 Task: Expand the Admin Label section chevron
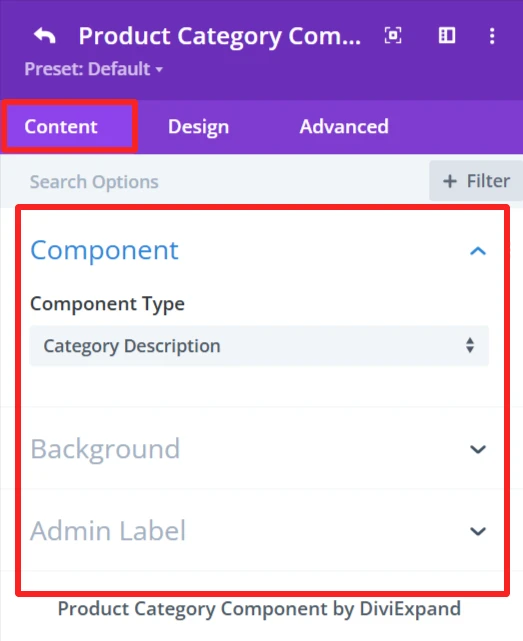pyautogui.click(x=478, y=531)
